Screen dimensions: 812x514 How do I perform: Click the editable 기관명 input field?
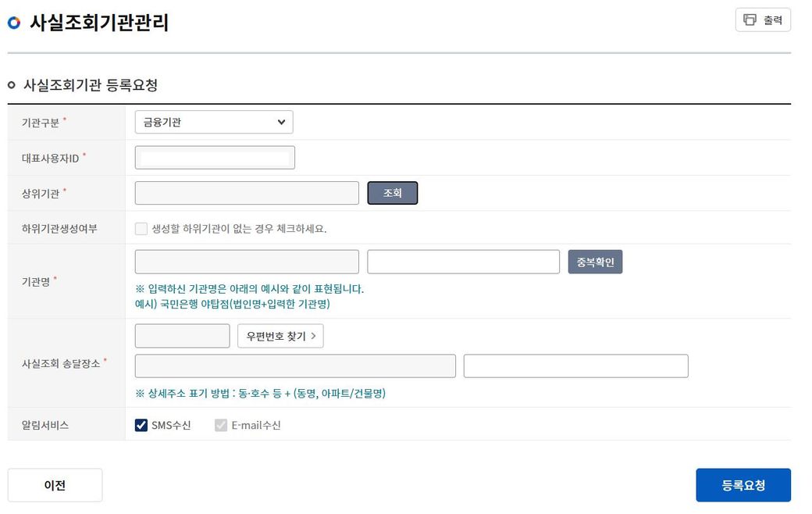463,262
